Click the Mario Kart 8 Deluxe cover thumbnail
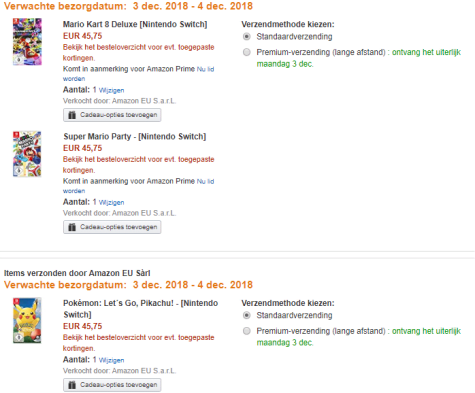This screenshot has width=475, height=393. pos(27,42)
